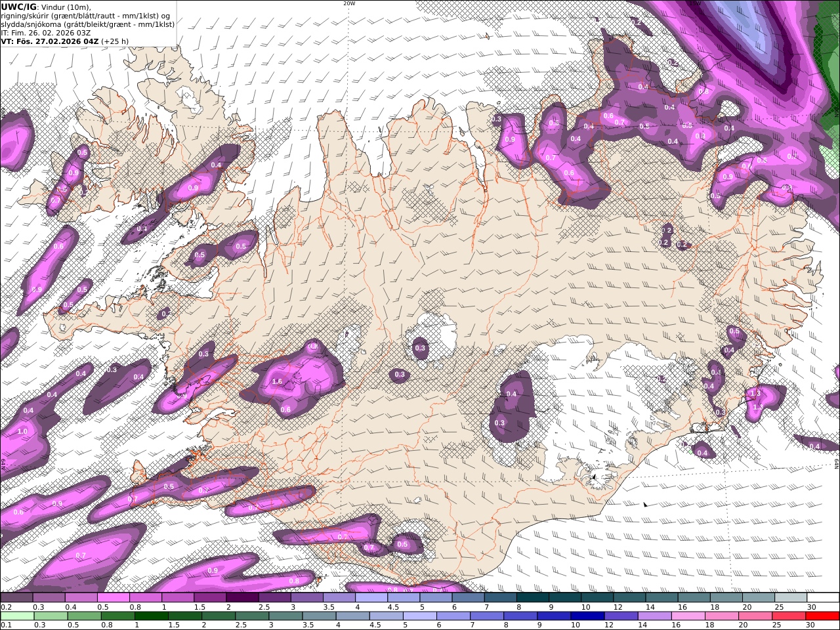This screenshot has width=840, height=630.
Task: Select the light pink 16 swatch in the rain legend
Action: [688, 616]
